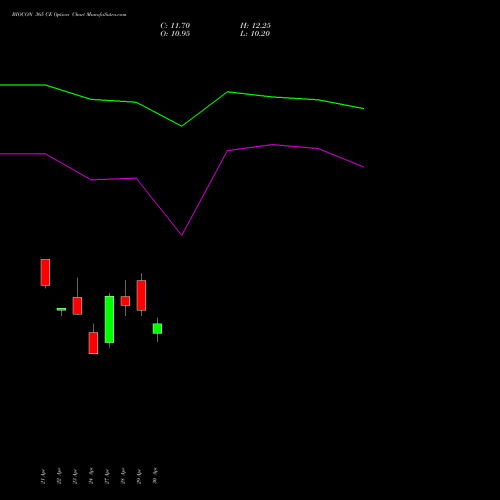Click the red candle for 24 Apr
The width and height of the screenshot is (500, 500).
tap(93, 343)
